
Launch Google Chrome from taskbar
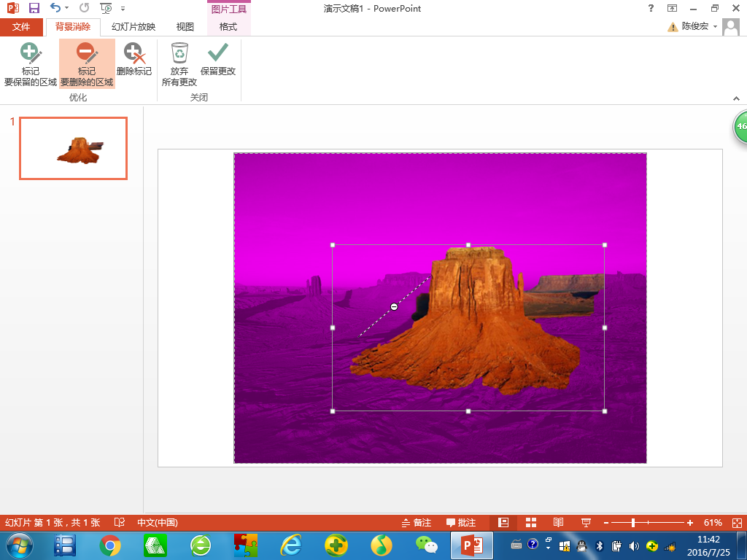pos(110,545)
